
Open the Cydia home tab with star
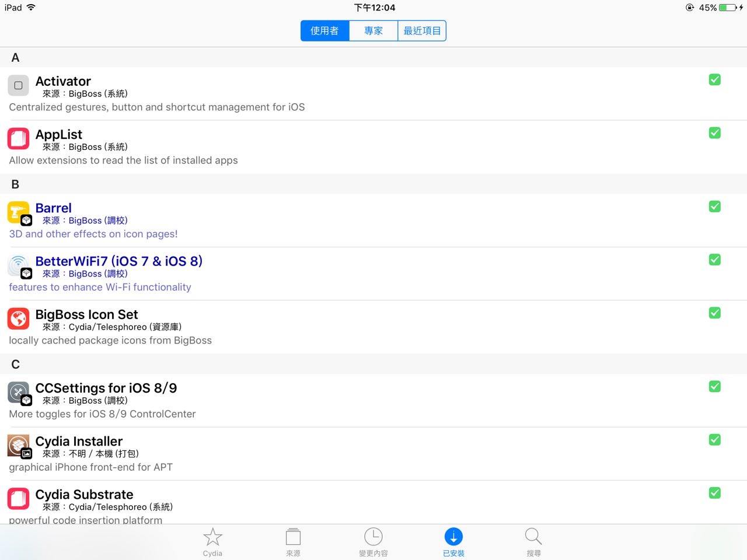click(x=212, y=542)
